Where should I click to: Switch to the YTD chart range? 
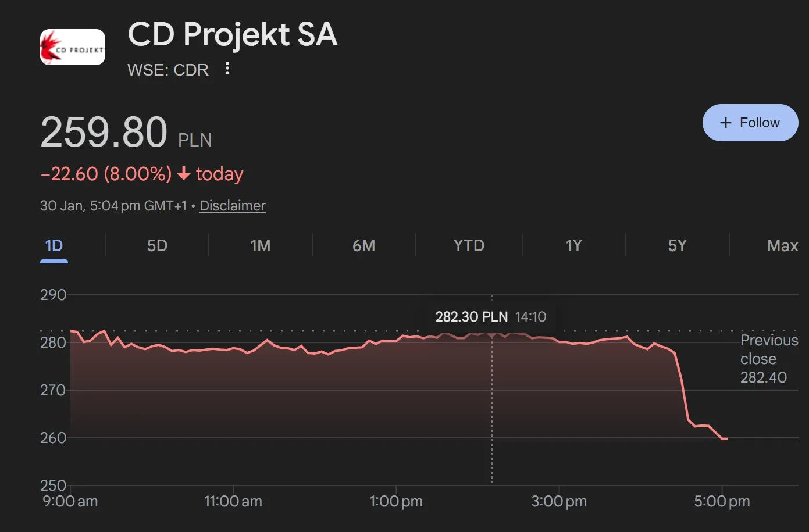click(468, 245)
